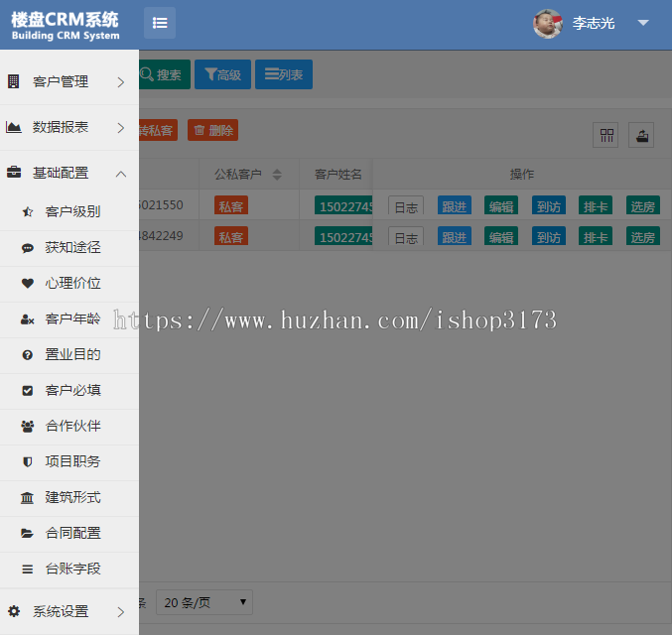Click the 心理价位 heart icon
Image resolution: width=672 pixels, height=635 pixels.
28,283
